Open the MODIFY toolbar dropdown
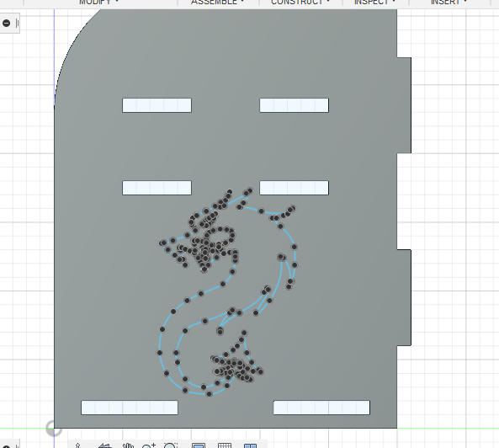499x448 pixels. point(98,2)
